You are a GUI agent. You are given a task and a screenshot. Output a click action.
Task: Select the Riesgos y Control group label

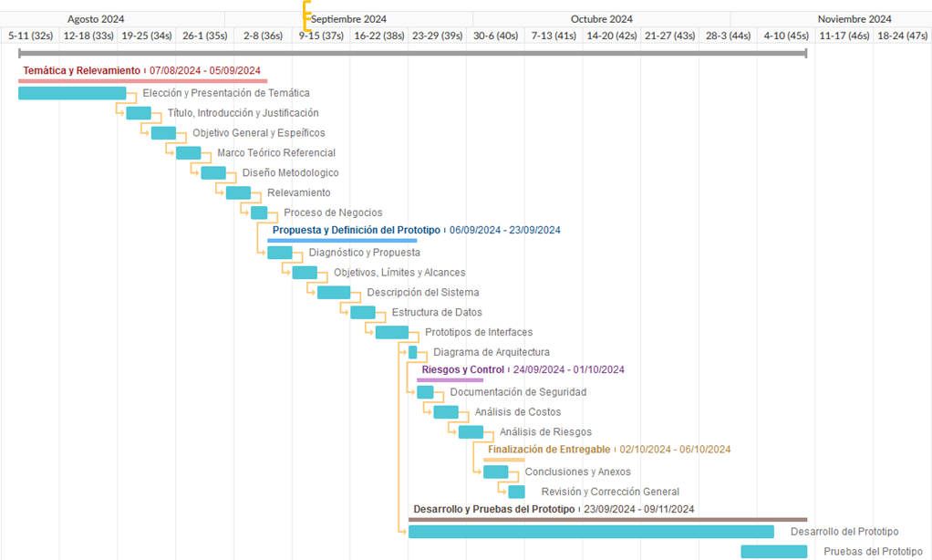(x=469, y=370)
